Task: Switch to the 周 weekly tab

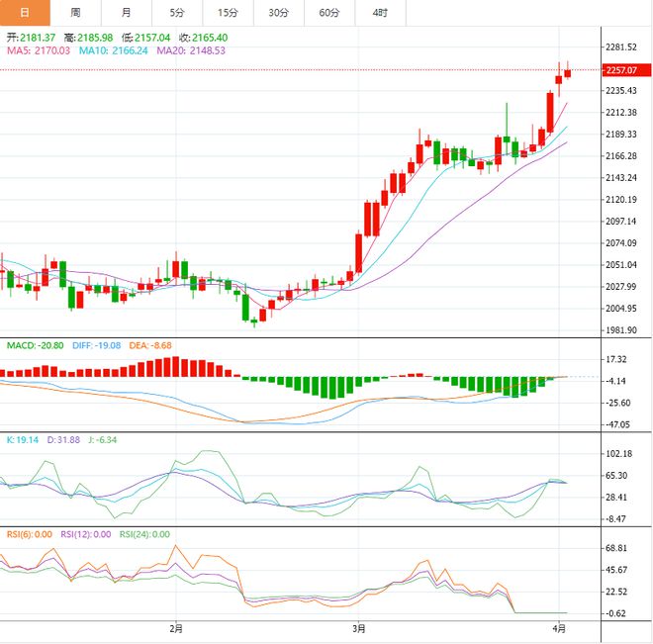Action: [76, 13]
